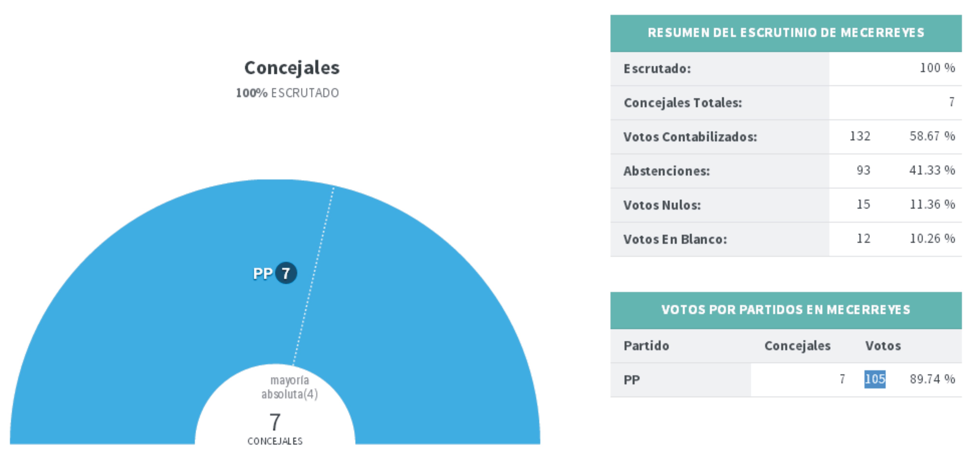This screenshot has width=980, height=459.
Task: Click the Abstenciones 41.33 % value
Action: pos(932,170)
